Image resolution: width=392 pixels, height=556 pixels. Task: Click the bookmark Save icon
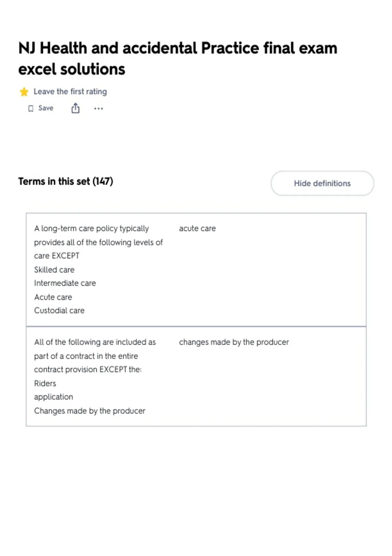[31, 109]
